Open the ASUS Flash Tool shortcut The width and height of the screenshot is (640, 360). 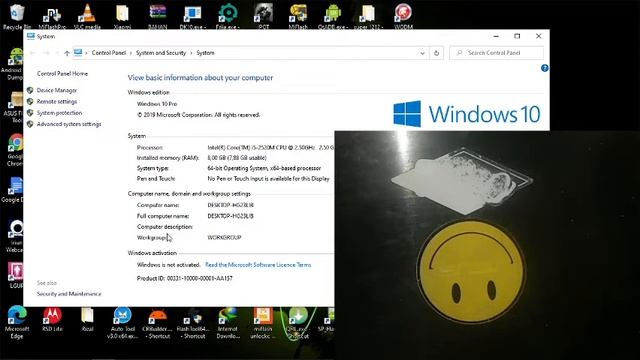pos(14,107)
